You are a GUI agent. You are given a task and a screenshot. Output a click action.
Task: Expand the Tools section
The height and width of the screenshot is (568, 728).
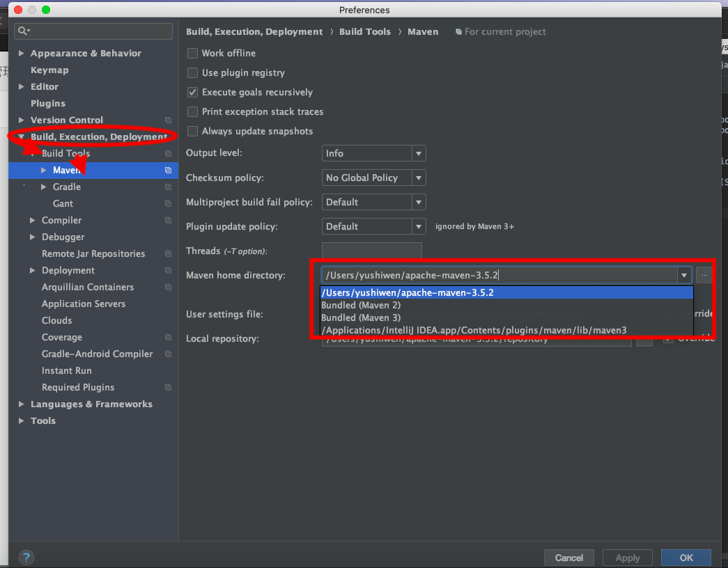point(21,421)
